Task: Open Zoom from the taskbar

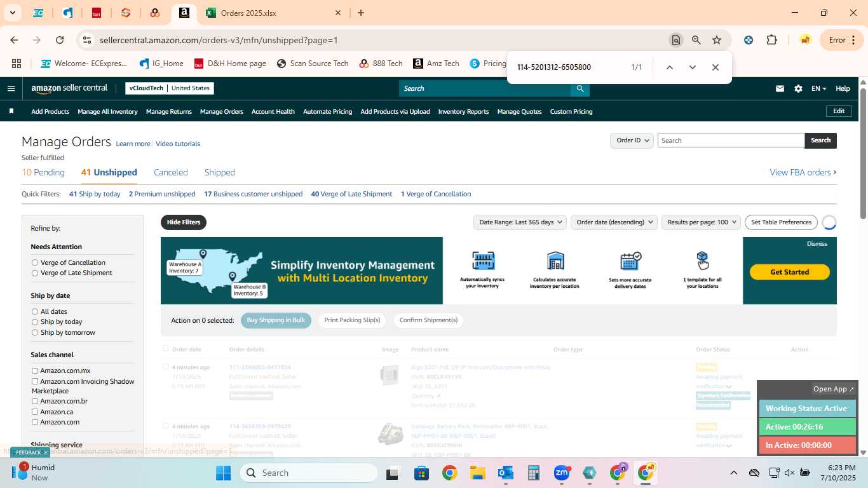Action: [x=562, y=473]
